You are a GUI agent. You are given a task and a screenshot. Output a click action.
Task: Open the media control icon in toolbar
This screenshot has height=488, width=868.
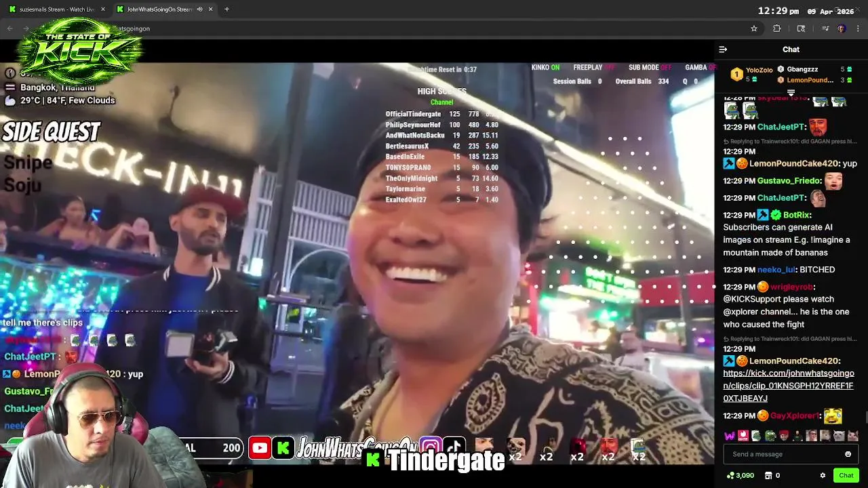[x=825, y=28]
